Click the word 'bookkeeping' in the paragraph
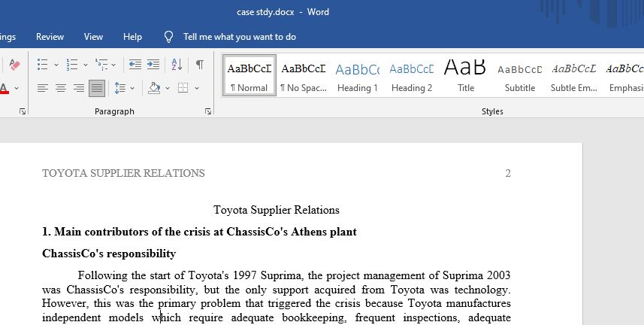This screenshot has width=644, height=325. tap(316, 317)
